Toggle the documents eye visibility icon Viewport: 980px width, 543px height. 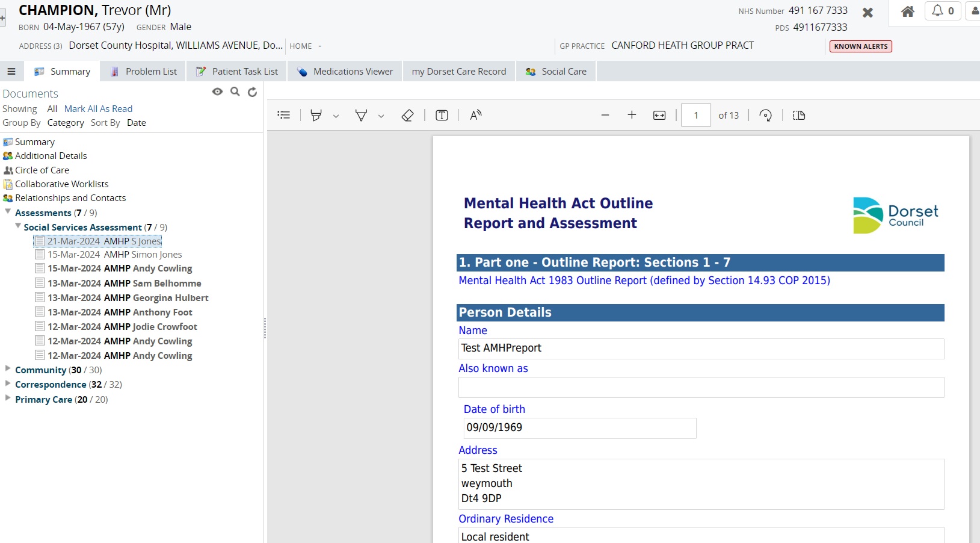(217, 92)
